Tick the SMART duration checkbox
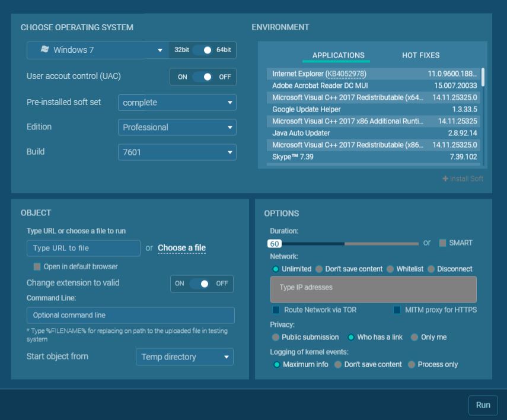 click(x=442, y=243)
